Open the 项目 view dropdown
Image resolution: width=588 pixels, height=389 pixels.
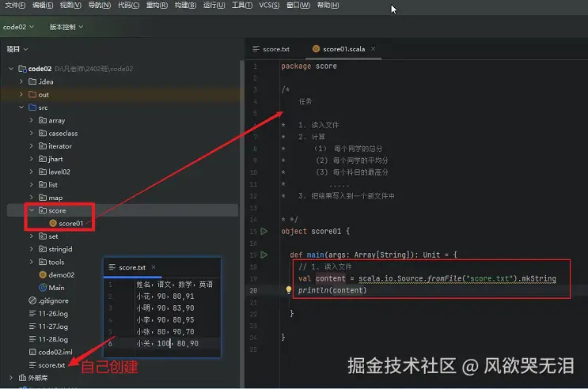click(17, 49)
